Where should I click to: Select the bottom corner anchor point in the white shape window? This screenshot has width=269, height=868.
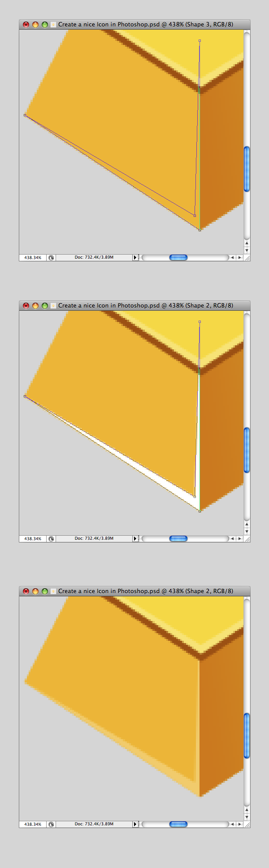200,511
